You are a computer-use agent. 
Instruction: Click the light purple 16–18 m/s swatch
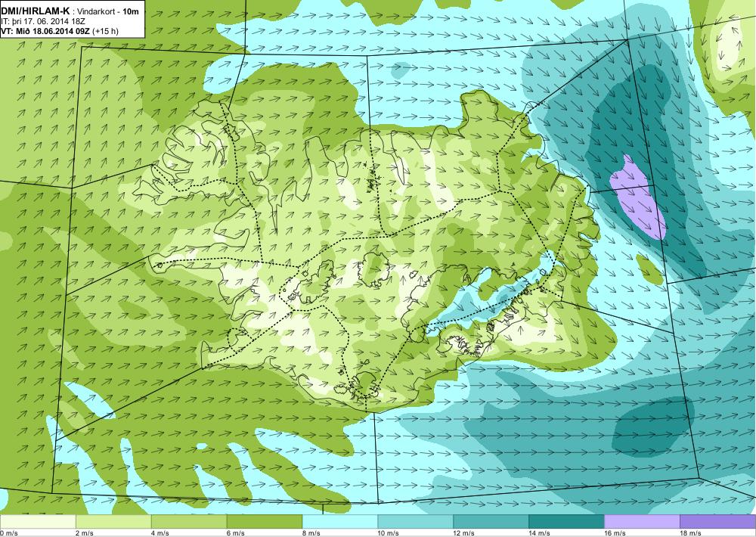[x=642, y=522]
